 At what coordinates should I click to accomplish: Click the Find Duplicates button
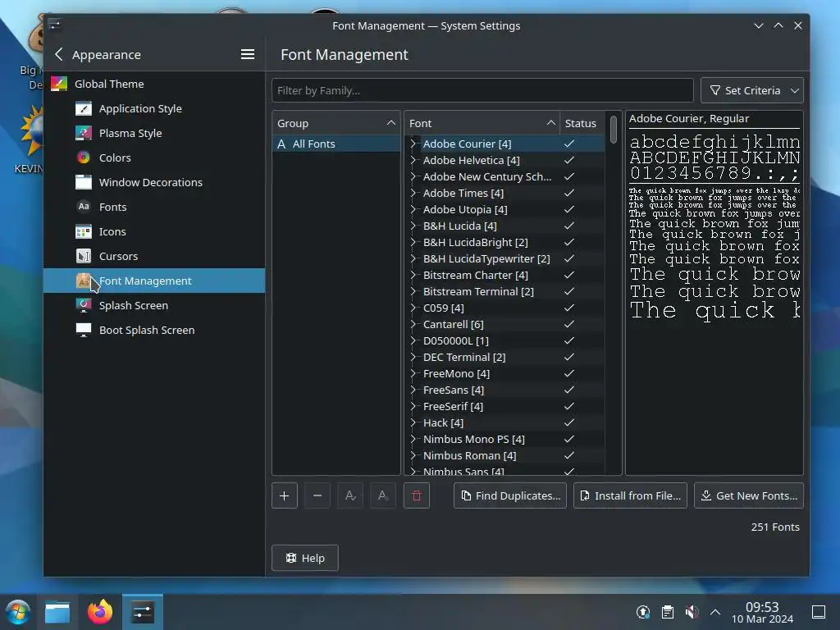510,495
